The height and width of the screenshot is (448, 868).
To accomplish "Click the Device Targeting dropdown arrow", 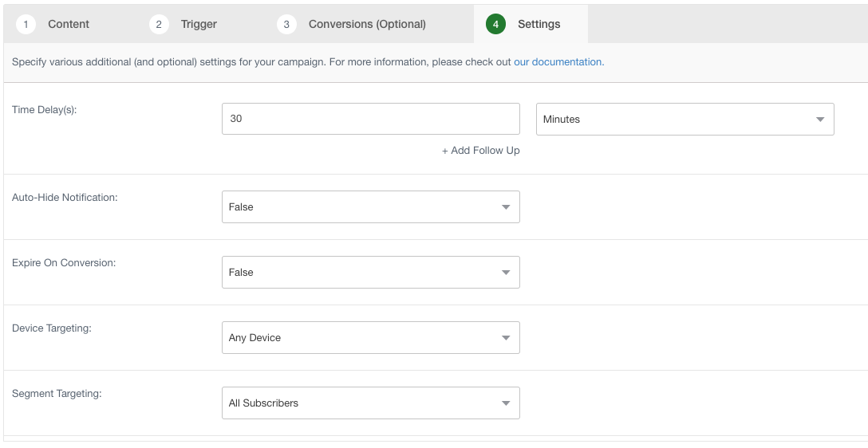I will pyautogui.click(x=505, y=338).
